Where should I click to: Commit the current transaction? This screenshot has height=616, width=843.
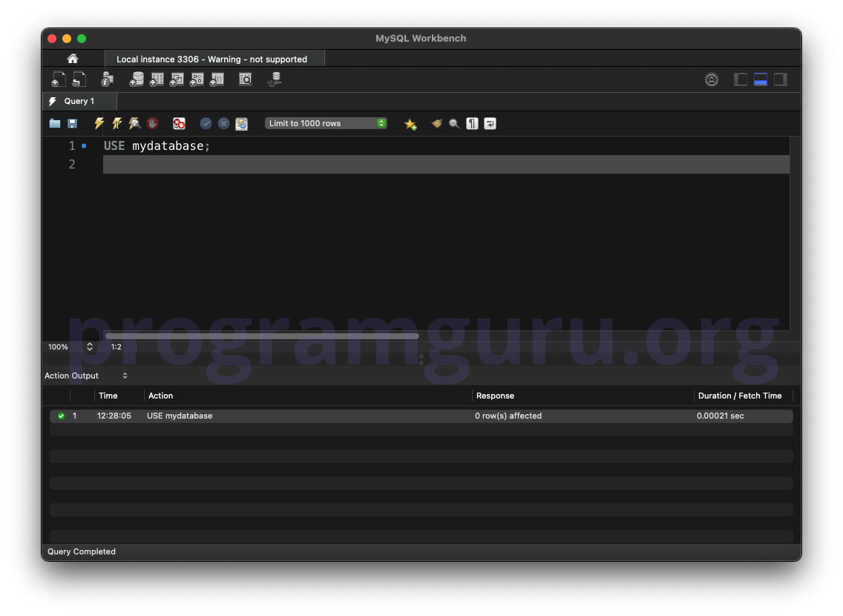click(206, 124)
